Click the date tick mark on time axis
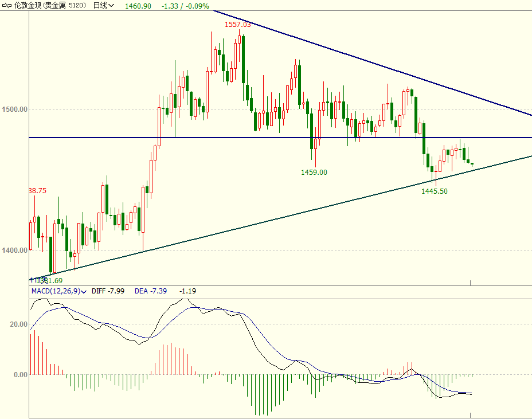 [x=471, y=282]
